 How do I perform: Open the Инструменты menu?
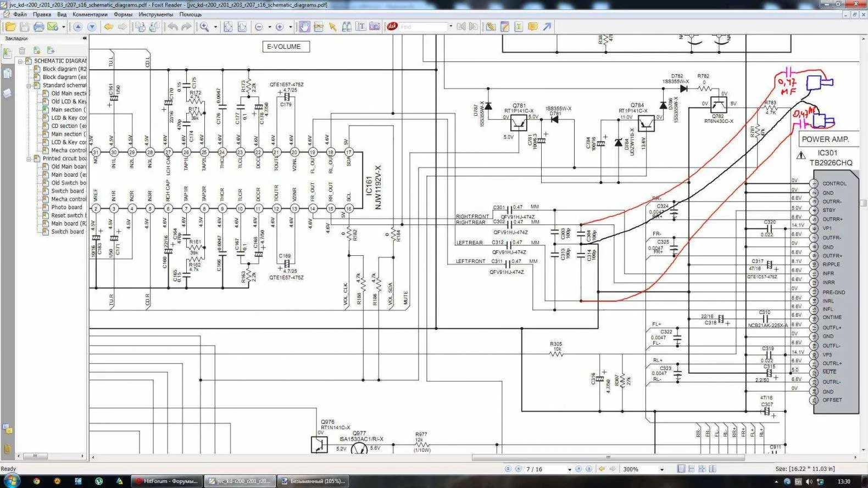155,14
